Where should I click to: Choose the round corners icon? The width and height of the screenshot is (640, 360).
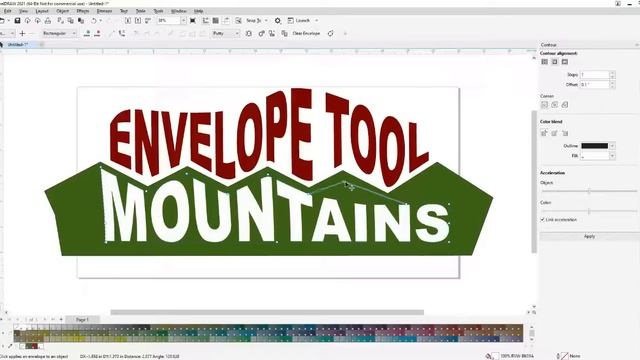(555, 105)
